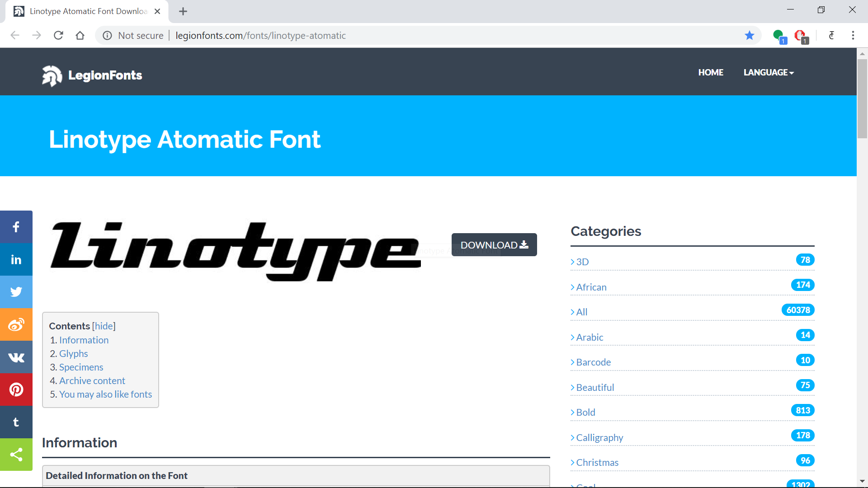Open the browser home page
Image resolution: width=868 pixels, height=488 pixels.
80,35
